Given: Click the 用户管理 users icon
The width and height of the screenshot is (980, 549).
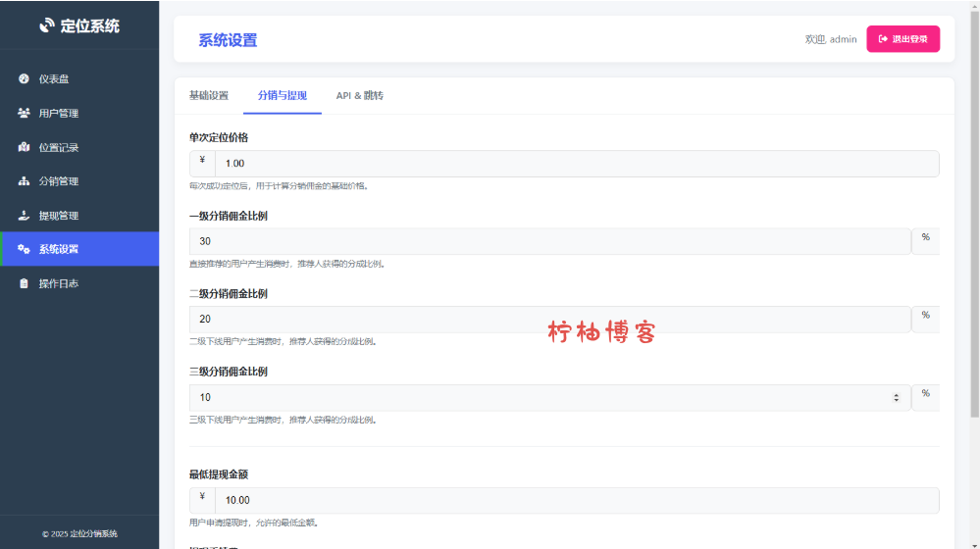Looking at the screenshot, I should coord(24,114).
